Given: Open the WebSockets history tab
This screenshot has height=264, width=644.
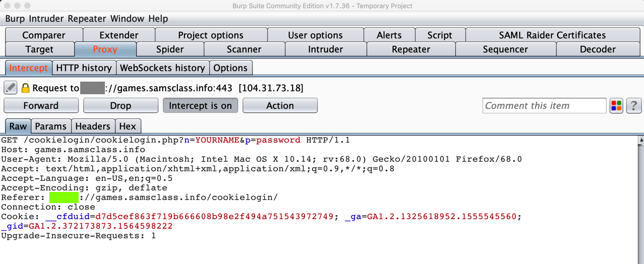Looking at the screenshot, I should pyautogui.click(x=162, y=68).
